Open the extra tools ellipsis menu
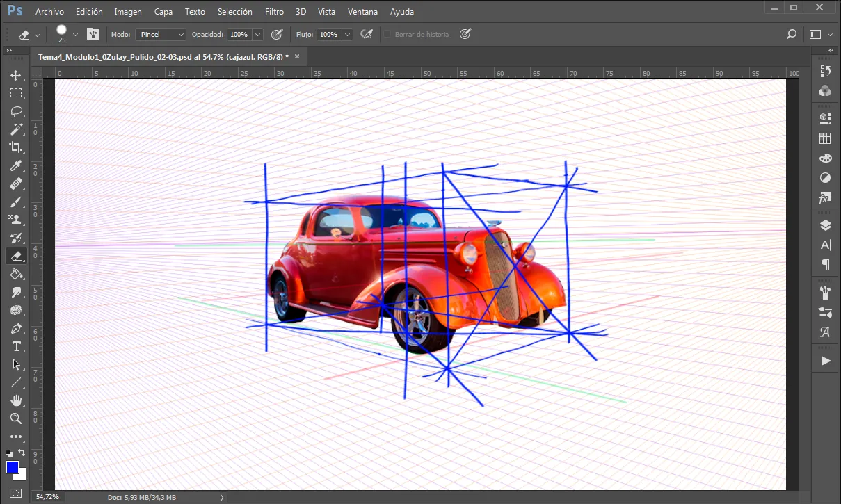 click(16, 437)
